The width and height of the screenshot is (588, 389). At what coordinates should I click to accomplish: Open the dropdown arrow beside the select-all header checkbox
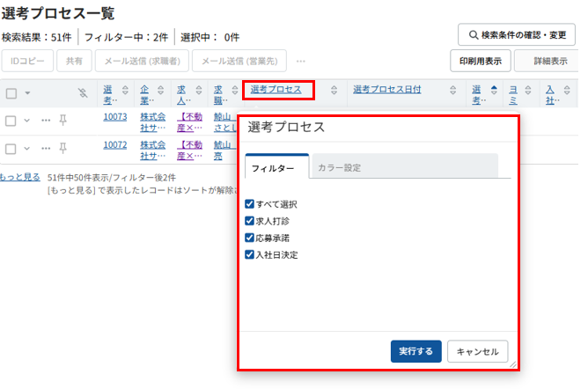point(27,93)
